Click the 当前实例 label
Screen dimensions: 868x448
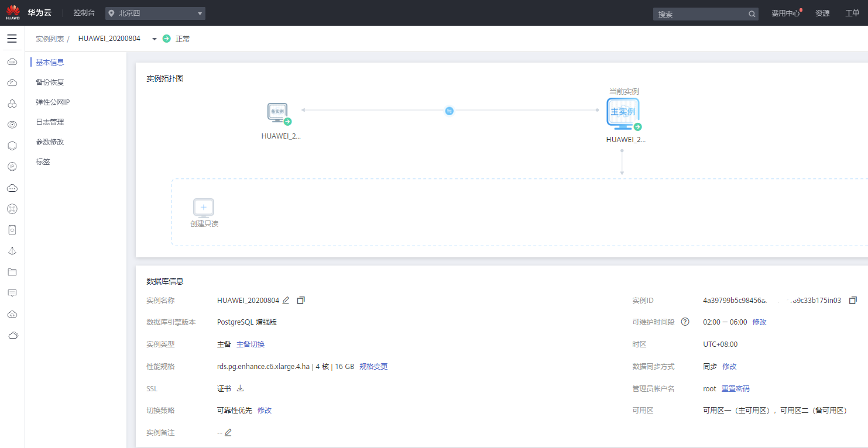click(624, 91)
